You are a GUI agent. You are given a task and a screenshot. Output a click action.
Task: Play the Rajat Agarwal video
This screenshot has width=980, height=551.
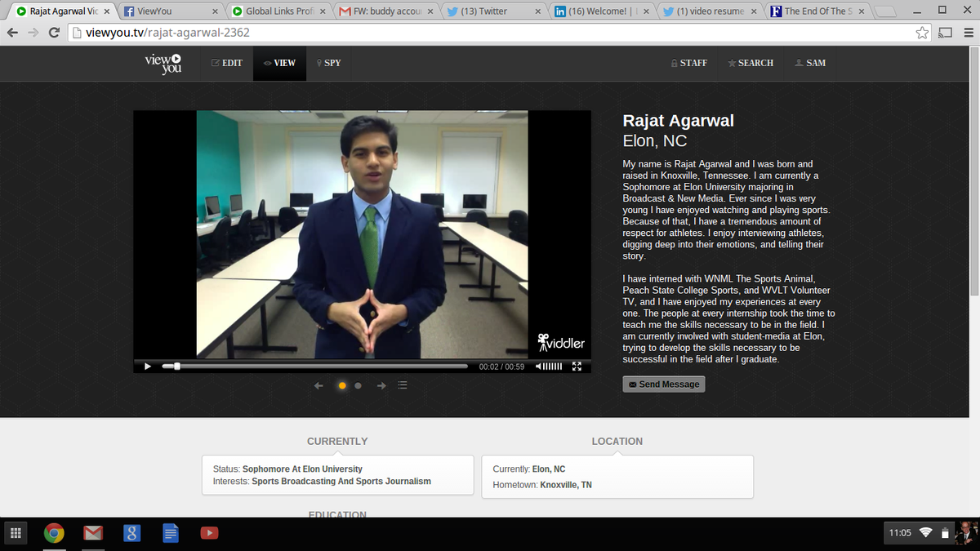pos(147,366)
